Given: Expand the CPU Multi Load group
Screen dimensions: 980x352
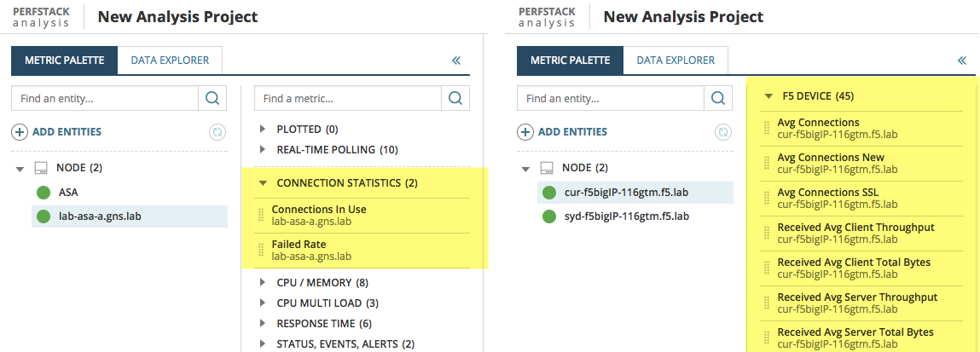Looking at the screenshot, I should click(x=263, y=303).
